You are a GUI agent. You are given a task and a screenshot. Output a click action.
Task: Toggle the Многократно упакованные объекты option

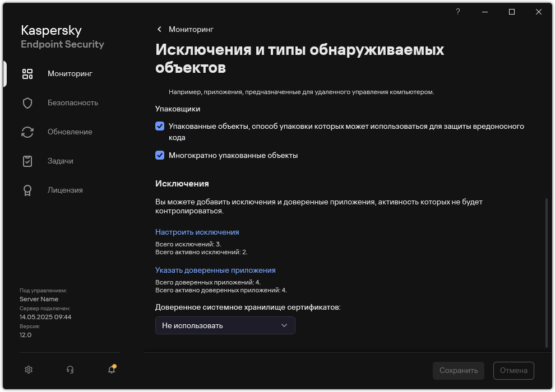pyautogui.click(x=160, y=155)
